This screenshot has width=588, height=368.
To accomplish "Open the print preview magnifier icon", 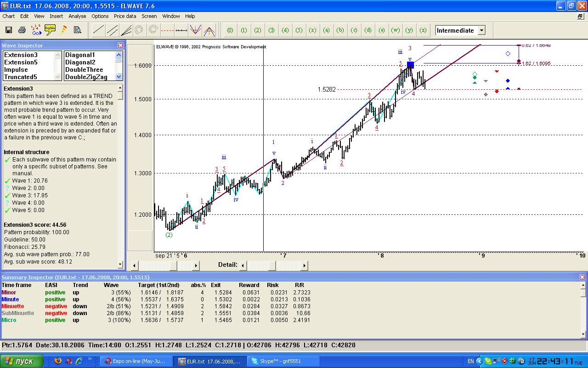I will click(78, 30).
